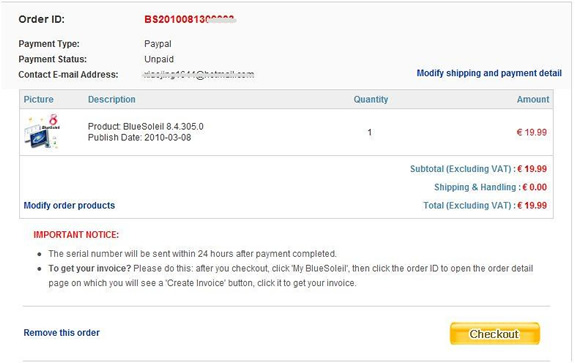The width and height of the screenshot is (575, 363).
Task: Click the Shipping & Handling € 0.00 line
Action: [x=491, y=187]
